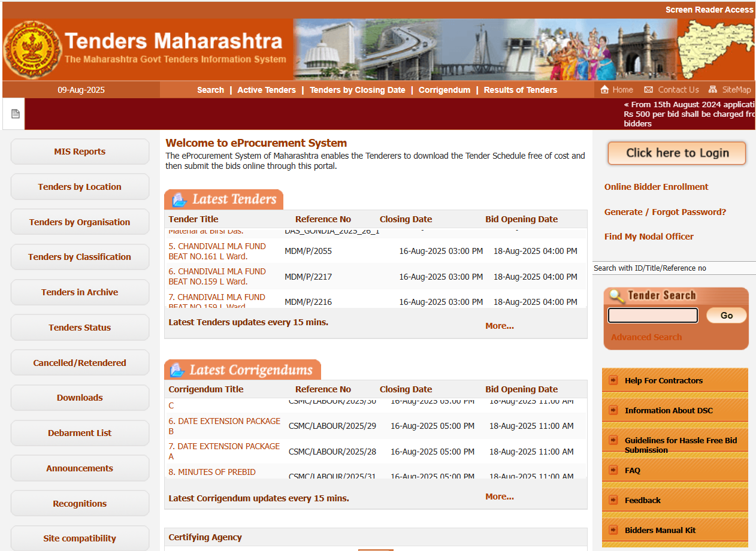Viewport: 756px width, 551px height.
Task: Click the Latest Corrigendums folder icon
Action: (178, 370)
